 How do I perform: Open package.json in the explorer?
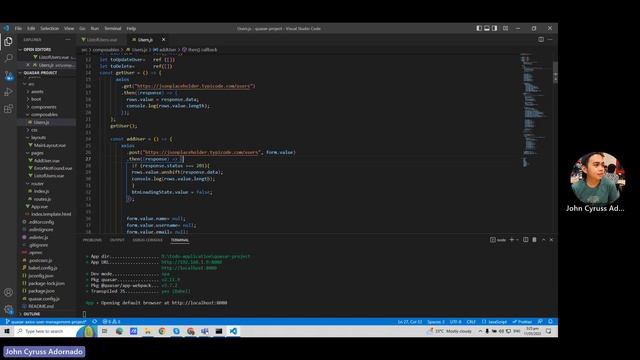click(x=41, y=291)
